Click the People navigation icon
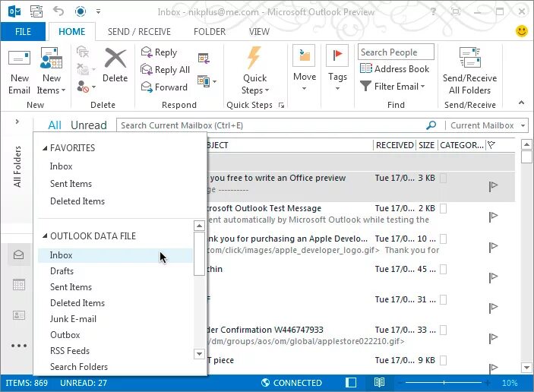This screenshot has width=534, height=392. [x=19, y=315]
